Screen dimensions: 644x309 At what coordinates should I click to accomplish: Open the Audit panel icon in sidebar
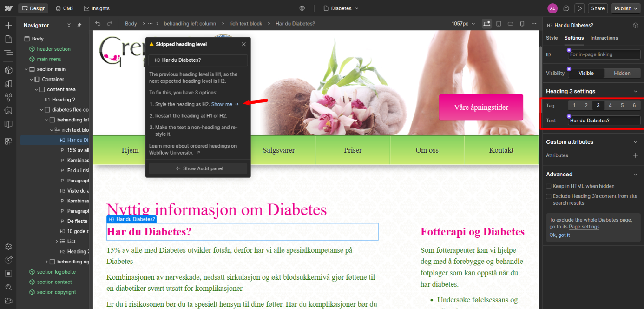coord(8,274)
